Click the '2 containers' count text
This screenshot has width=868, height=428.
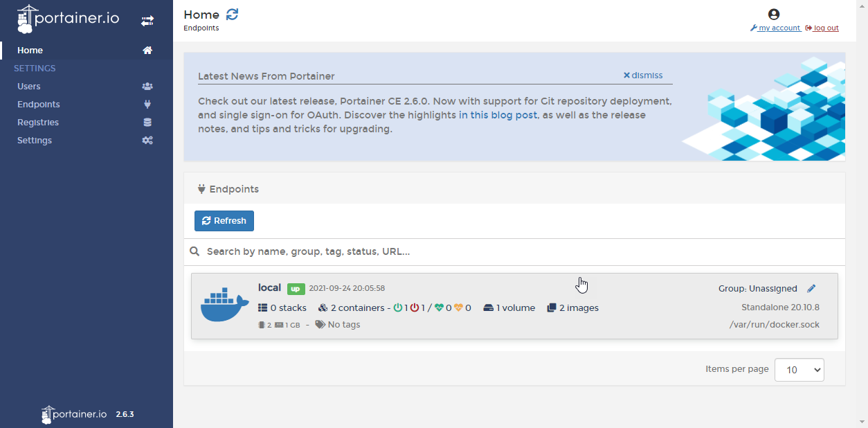point(357,307)
